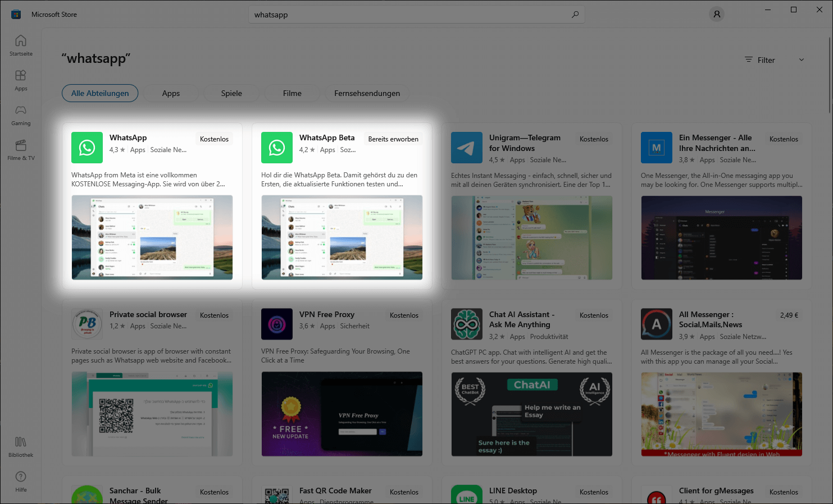Select the Spiele filter tab
The image size is (833, 504).
[231, 93]
